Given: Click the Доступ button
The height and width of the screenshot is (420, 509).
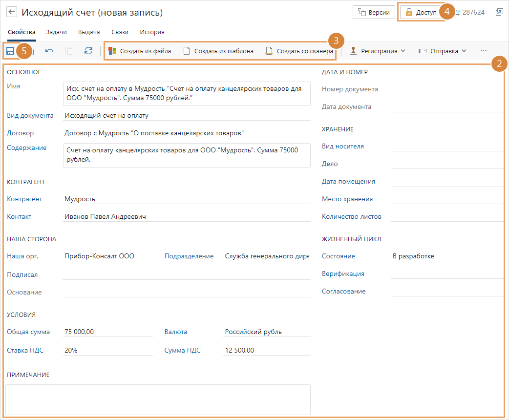Looking at the screenshot, I should (421, 12).
